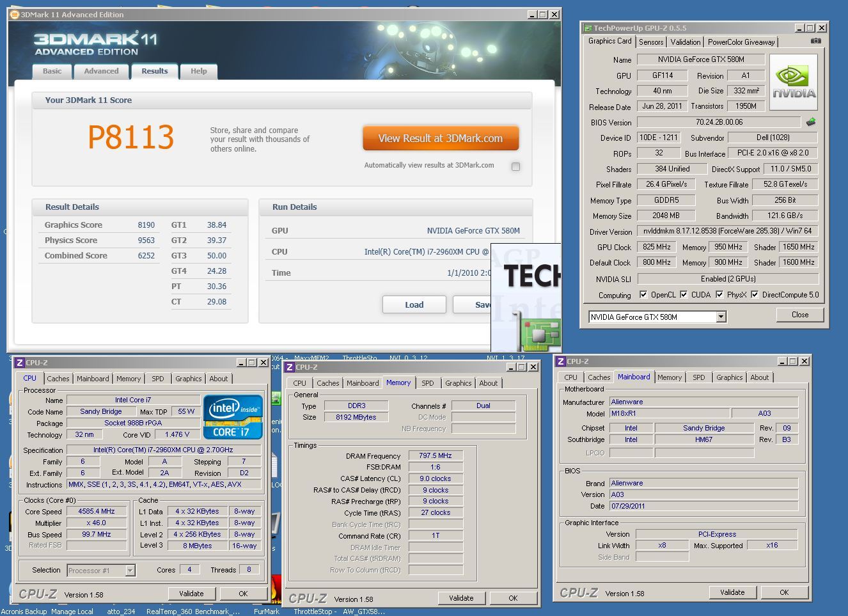Open the About tab in the CPU-Z processor window
This screenshot has width=848, height=616.
pyautogui.click(x=219, y=379)
